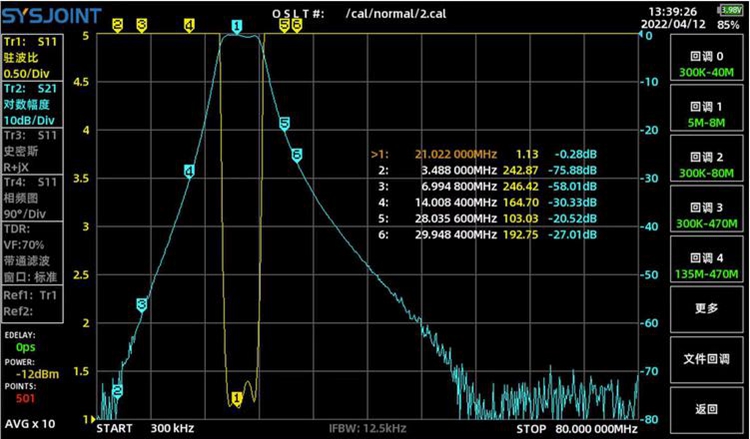Viewport: 750px width, 439px height.
Task: Select cyan marker 2 near the start frequency
Action: point(117,391)
